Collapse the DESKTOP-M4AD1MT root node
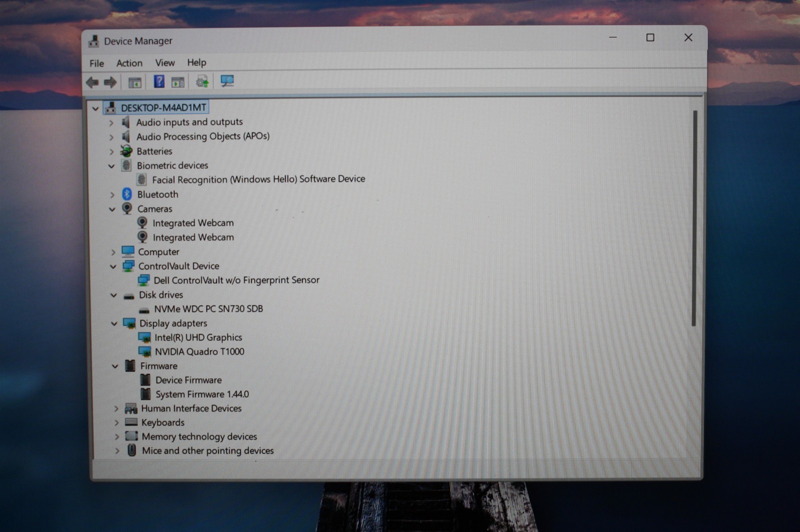Screen dimensions: 800x532 (x=96, y=108)
